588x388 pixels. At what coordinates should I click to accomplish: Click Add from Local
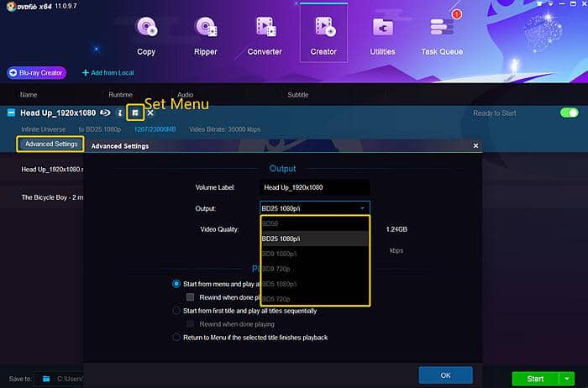(108, 73)
